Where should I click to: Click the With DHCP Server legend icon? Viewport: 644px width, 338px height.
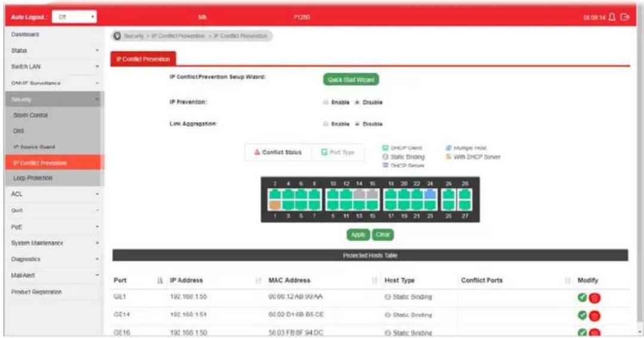[448, 157]
